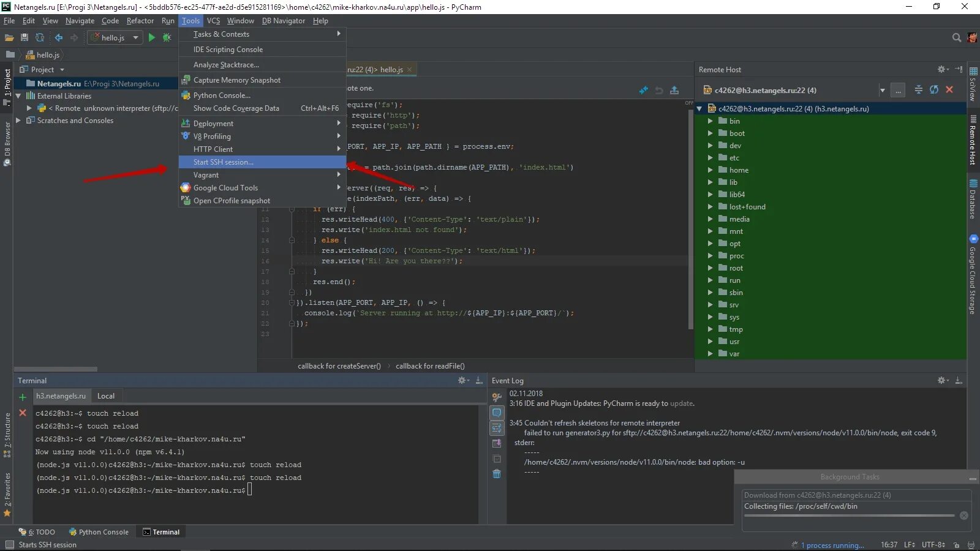Collapse all in Remote Host toolbar
The width and height of the screenshot is (980, 551).
point(919,90)
